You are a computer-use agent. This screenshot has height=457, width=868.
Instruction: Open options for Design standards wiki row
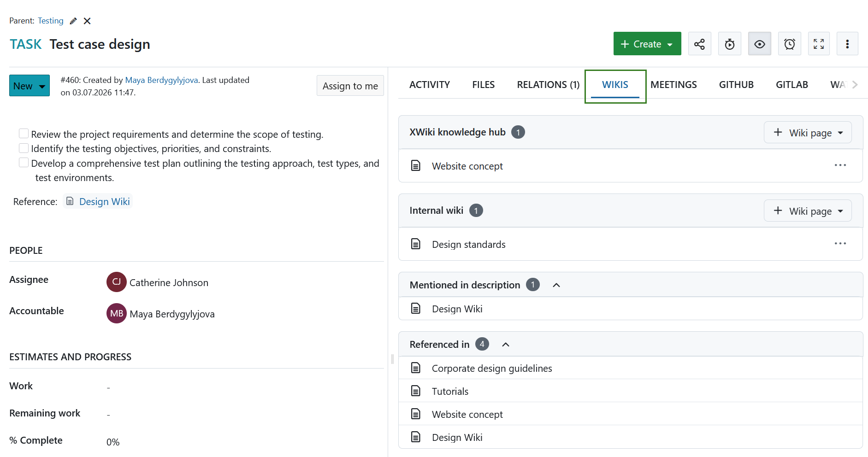[840, 244]
